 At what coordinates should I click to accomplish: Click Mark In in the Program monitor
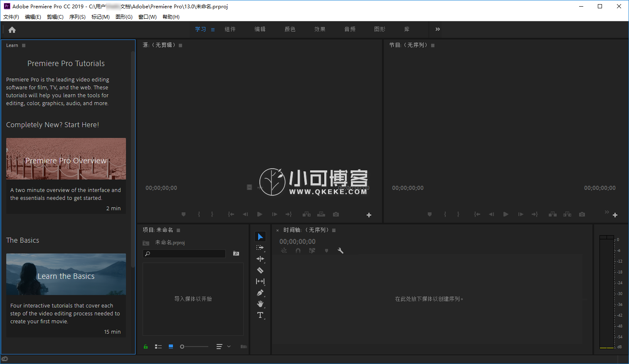coord(445,214)
